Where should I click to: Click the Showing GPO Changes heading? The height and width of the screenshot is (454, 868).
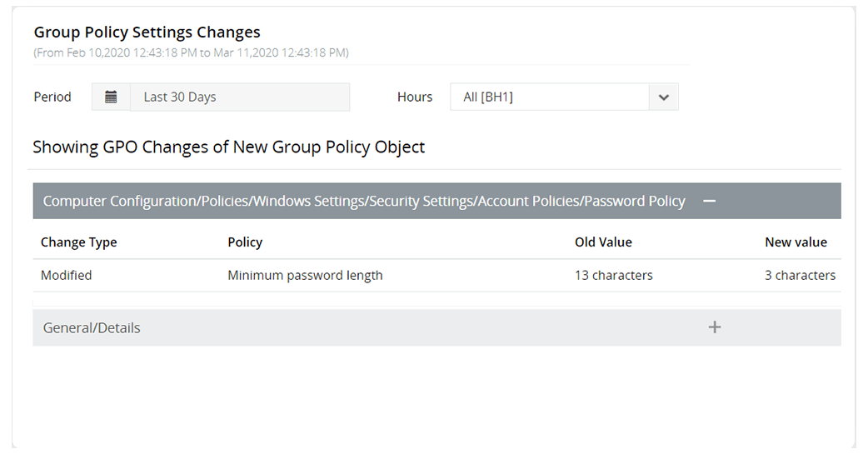point(228,147)
